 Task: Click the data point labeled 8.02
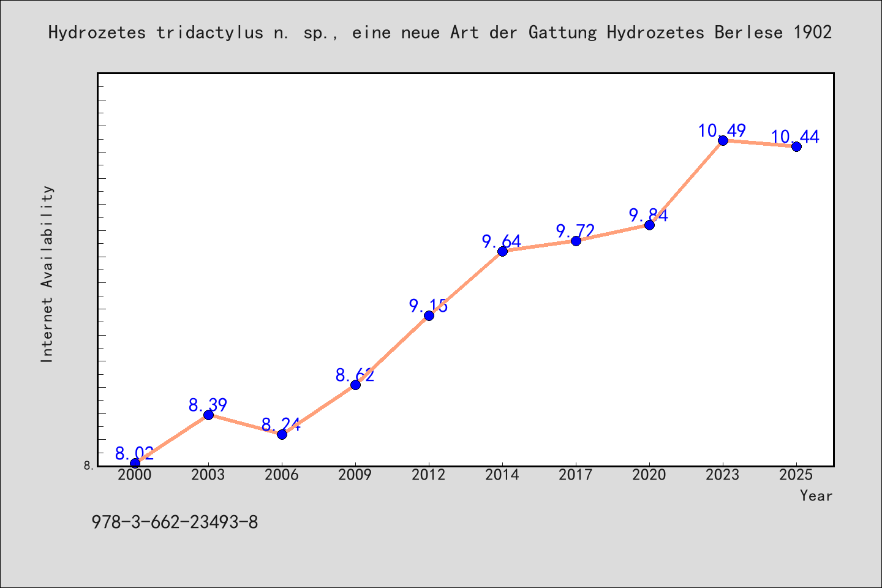click(135, 463)
